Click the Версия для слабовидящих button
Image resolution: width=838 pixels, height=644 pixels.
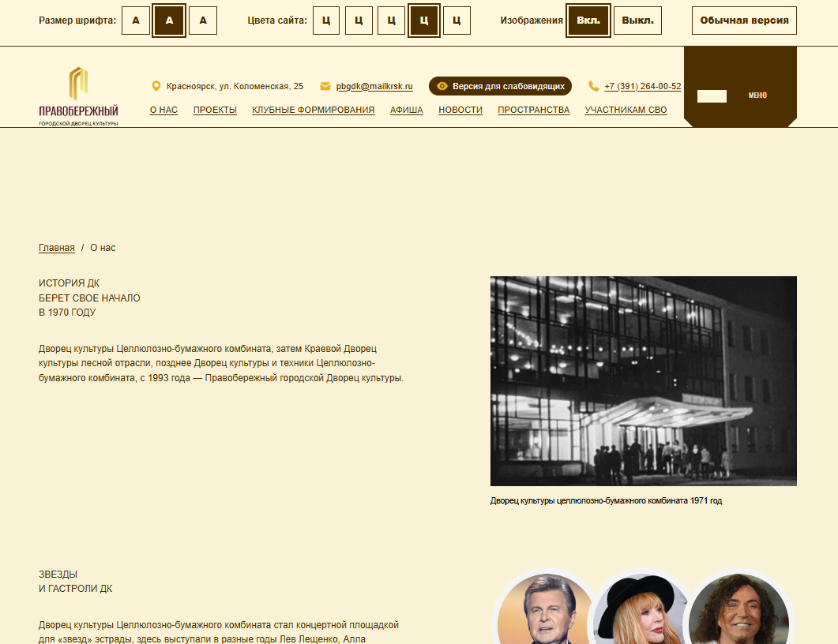click(x=500, y=86)
